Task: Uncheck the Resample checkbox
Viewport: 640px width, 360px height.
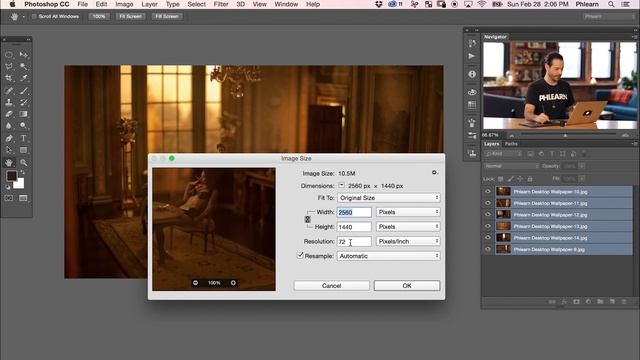Action: tap(300, 256)
